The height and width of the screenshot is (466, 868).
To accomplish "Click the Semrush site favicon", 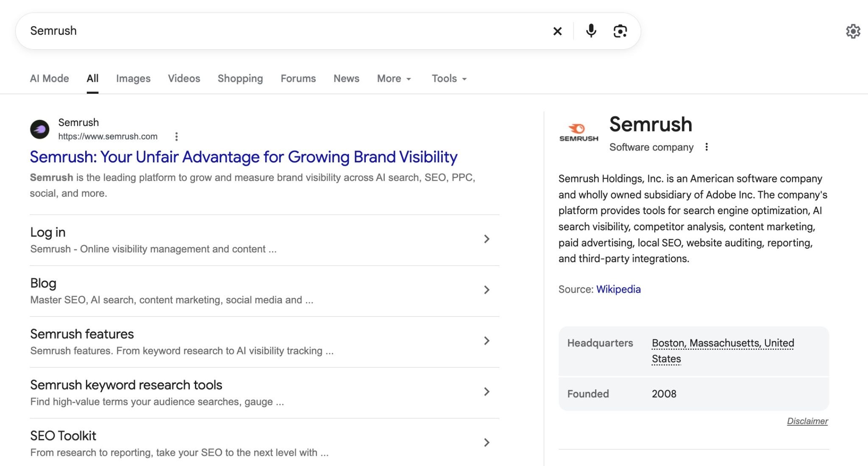I will [x=40, y=129].
